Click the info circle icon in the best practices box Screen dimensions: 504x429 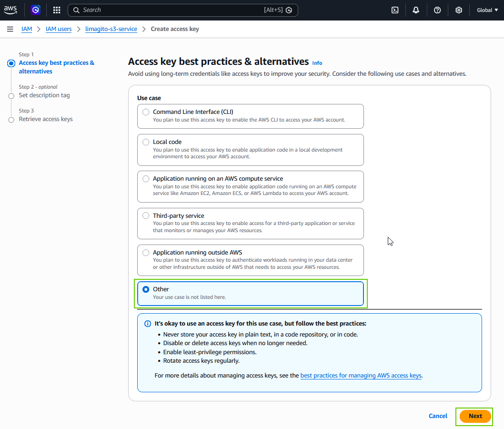pyautogui.click(x=148, y=324)
